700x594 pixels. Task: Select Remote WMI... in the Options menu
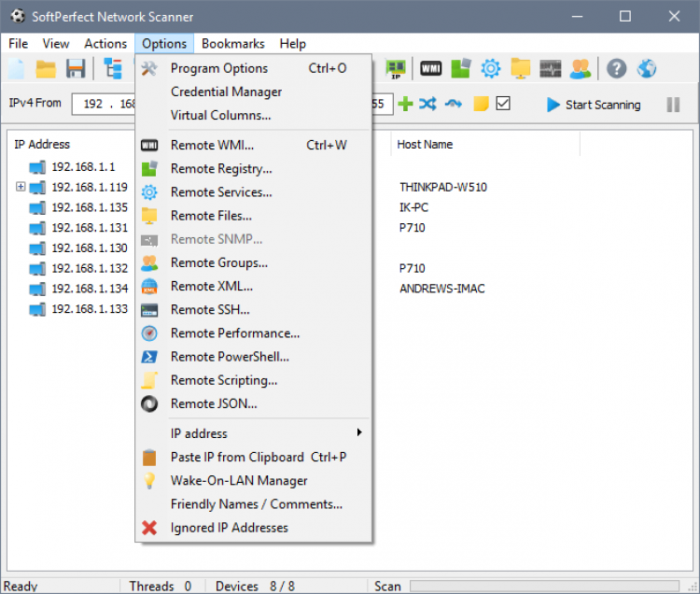(254, 145)
